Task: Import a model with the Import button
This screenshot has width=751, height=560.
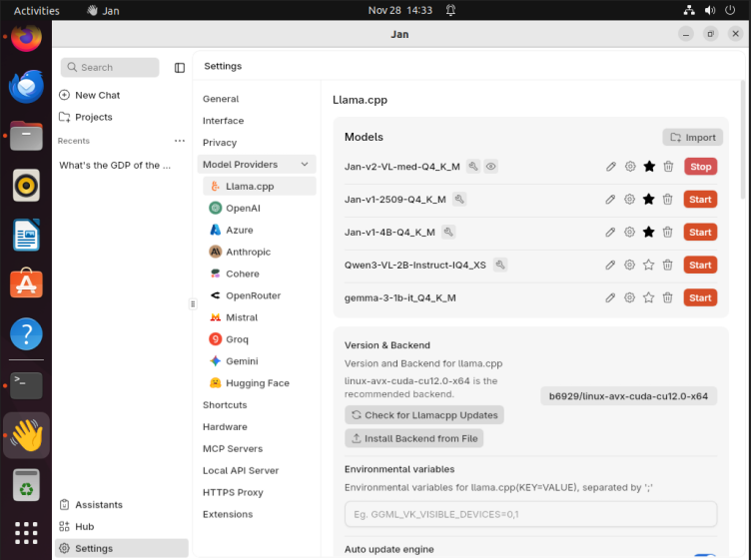Action: pyautogui.click(x=692, y=138)
